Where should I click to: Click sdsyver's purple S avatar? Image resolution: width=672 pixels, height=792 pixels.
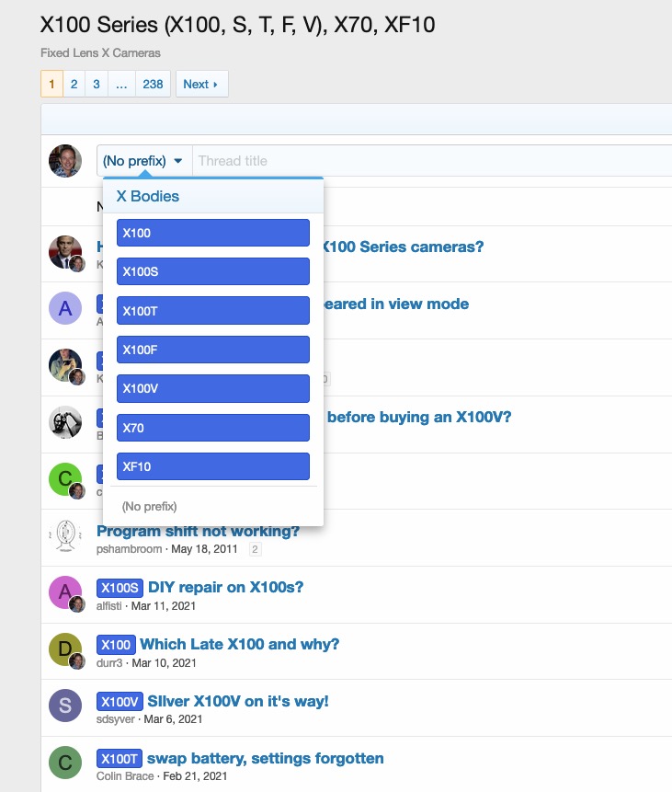click(x=65, y=706)
